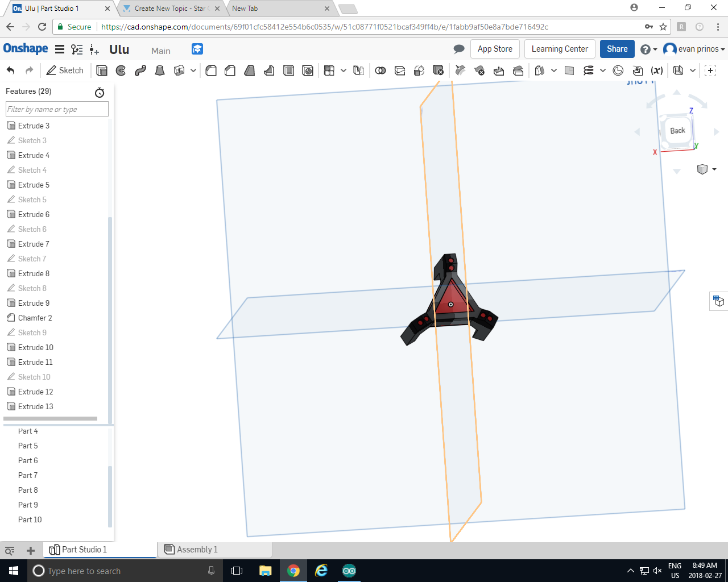Image resolution: width=728 pixels, height=582 pixels.
Task: Select the Fillet tool
Action: click(211, 70)
